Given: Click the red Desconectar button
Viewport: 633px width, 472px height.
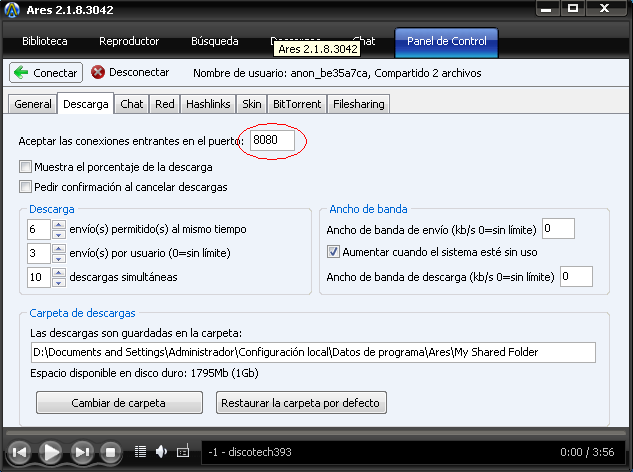Looking at the screenshot, I should [x=130, y=72].
